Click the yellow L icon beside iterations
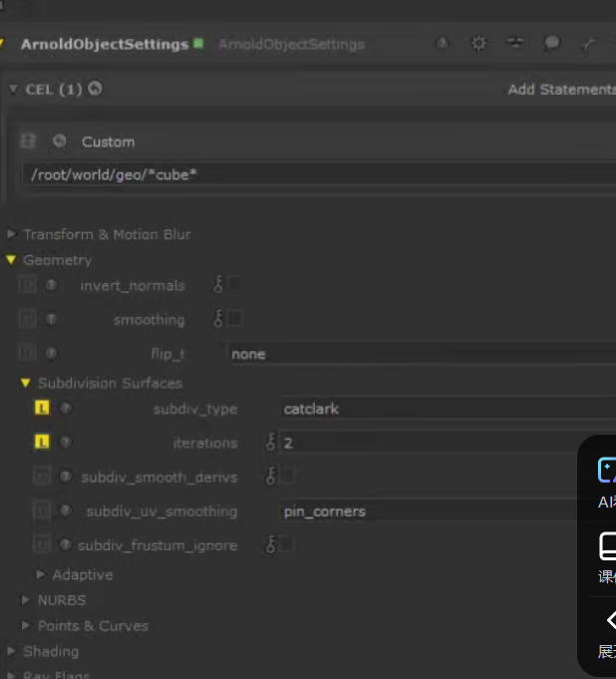The image size is (616, 679). coord(42,442)
